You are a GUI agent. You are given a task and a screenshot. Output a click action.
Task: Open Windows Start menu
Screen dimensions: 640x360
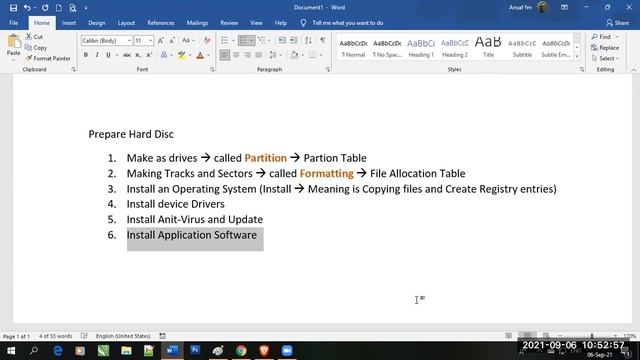11,351
